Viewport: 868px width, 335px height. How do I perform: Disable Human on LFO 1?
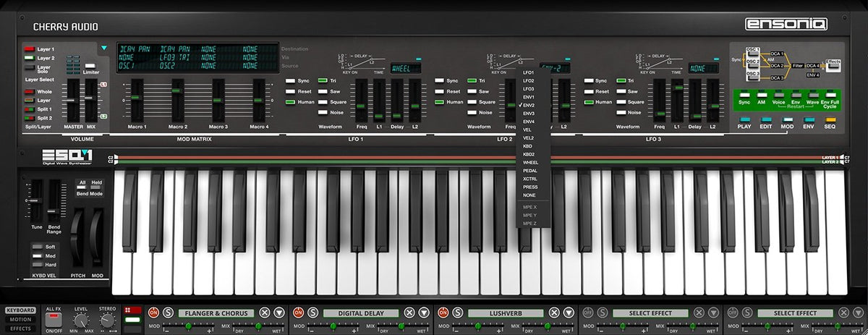click(x=291, y=102)
